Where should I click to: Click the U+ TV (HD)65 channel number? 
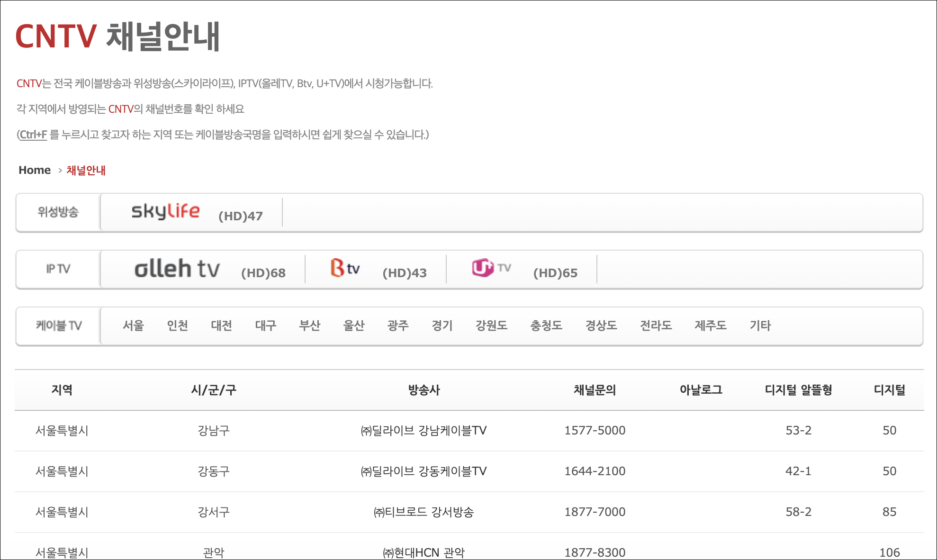click(x=555, y=273)
